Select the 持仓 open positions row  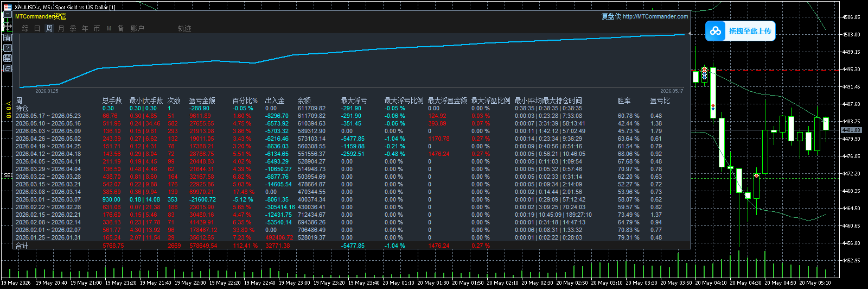(352, 108)
